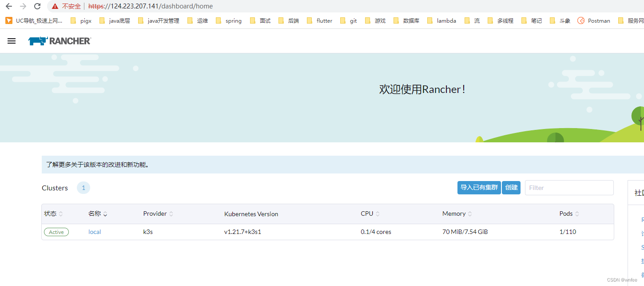Open the UC导航 bookmark
The height and width of the screenshot is (286, 644).
pos(34,20)
